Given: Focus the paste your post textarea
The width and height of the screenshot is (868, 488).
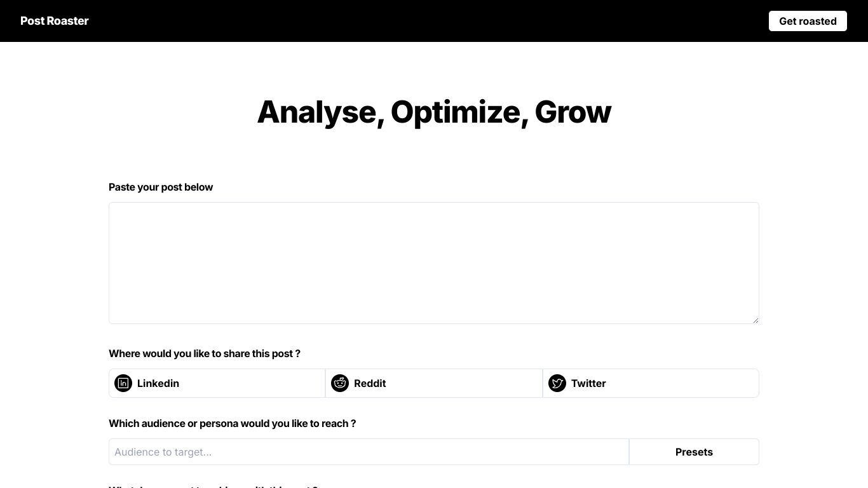Looking at the screenshot, I should (434, 263).
